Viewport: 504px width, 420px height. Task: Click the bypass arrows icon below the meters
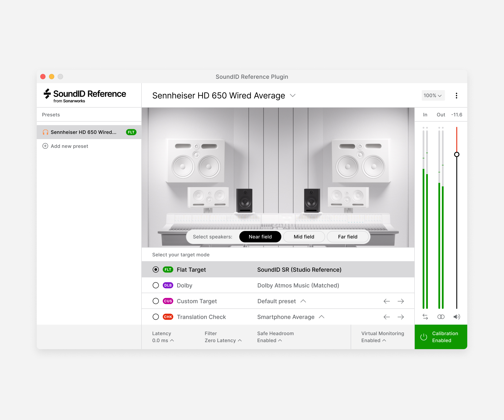click(x=425, y=316)
